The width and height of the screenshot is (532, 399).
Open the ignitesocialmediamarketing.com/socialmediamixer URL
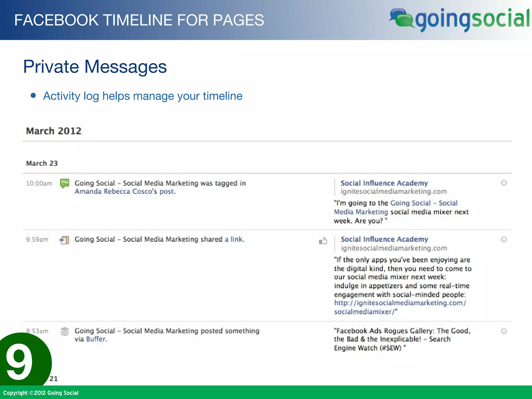tap(400, 307)
